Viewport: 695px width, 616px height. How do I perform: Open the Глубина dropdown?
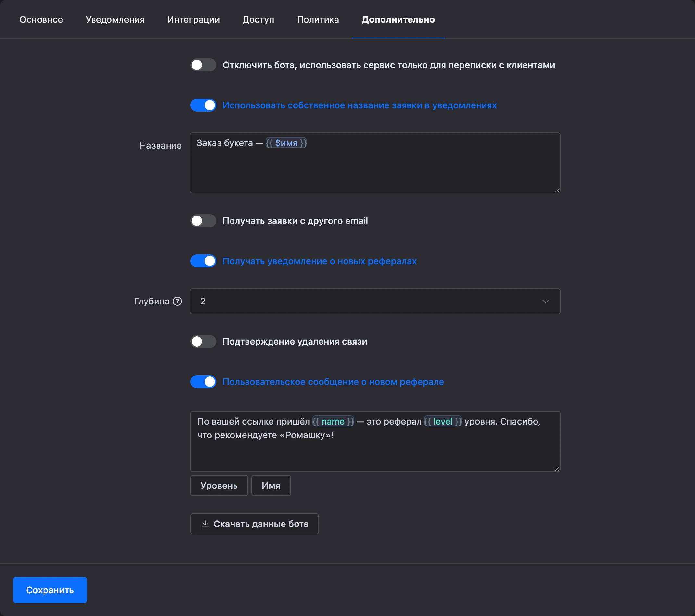[x=375, y=301]
